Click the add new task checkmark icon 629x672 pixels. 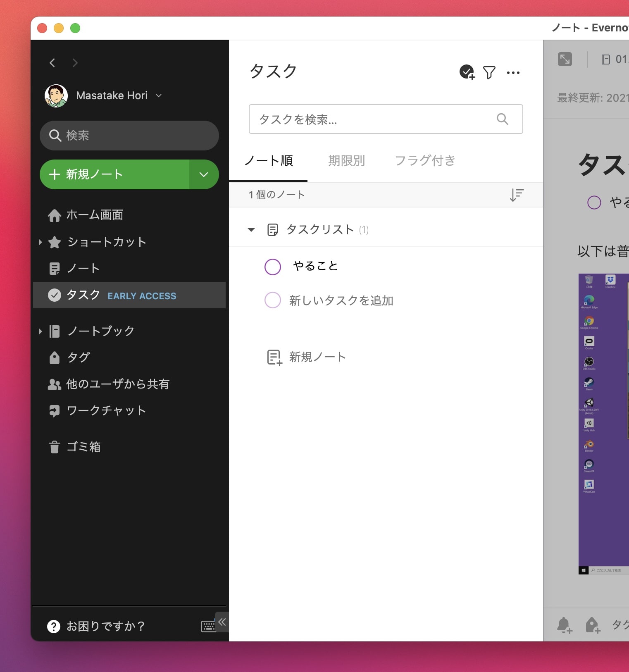coord(467,72)
